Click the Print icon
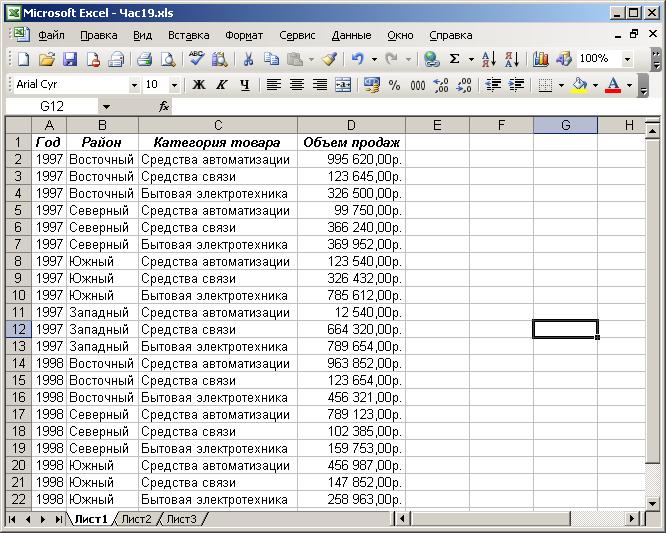The height and width of the screenshot is (533, 666). [x=144, y=59]
